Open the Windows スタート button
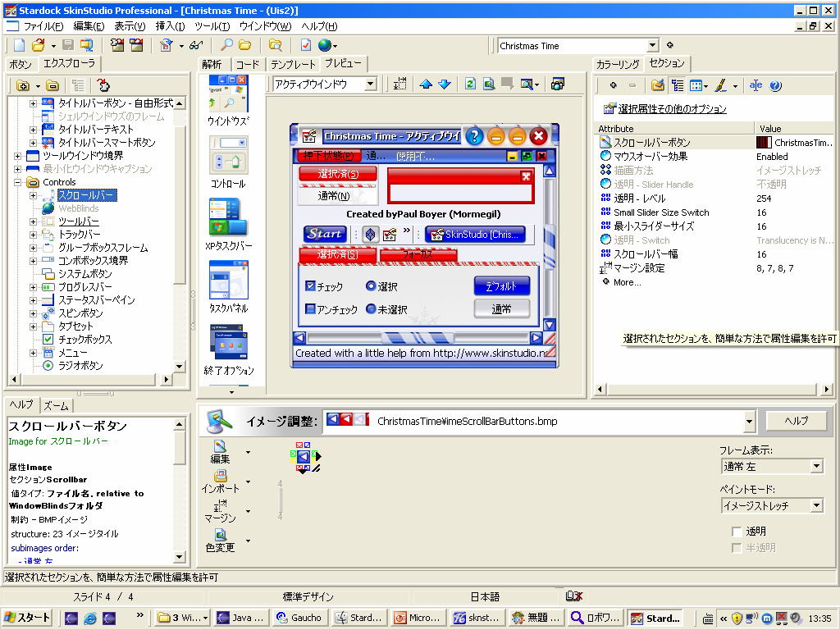840x630 pixels. (28, 618)
